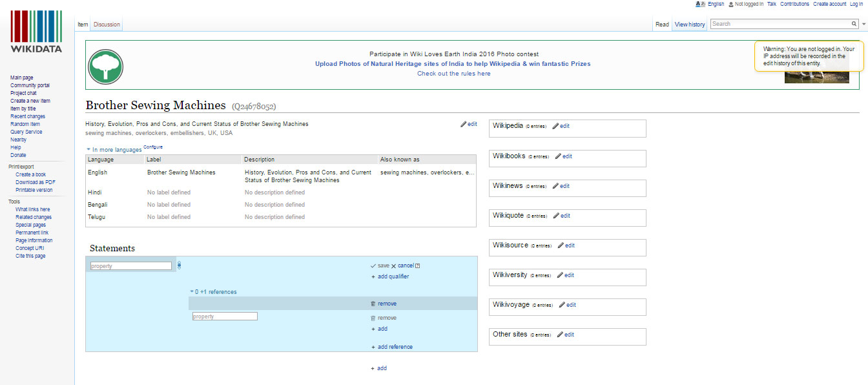Click the Log in link
Viewport: 868px width, 385px height.
[856, 4]
